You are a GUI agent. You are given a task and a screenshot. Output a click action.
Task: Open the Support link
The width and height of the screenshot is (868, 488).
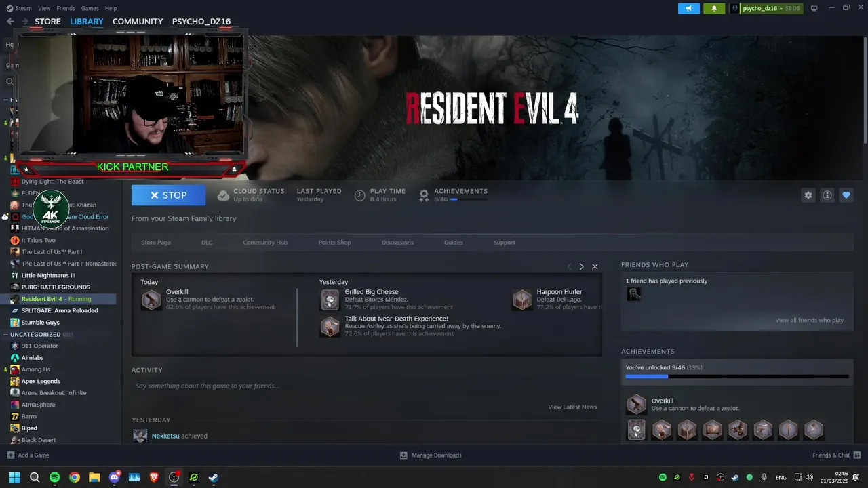(x=504, y=242)
